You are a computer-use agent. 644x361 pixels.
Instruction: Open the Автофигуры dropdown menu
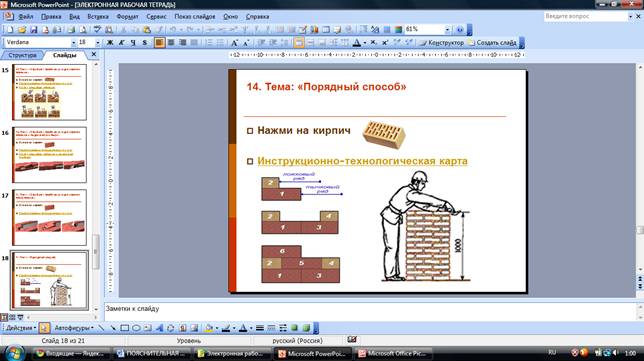pos(74,328)
